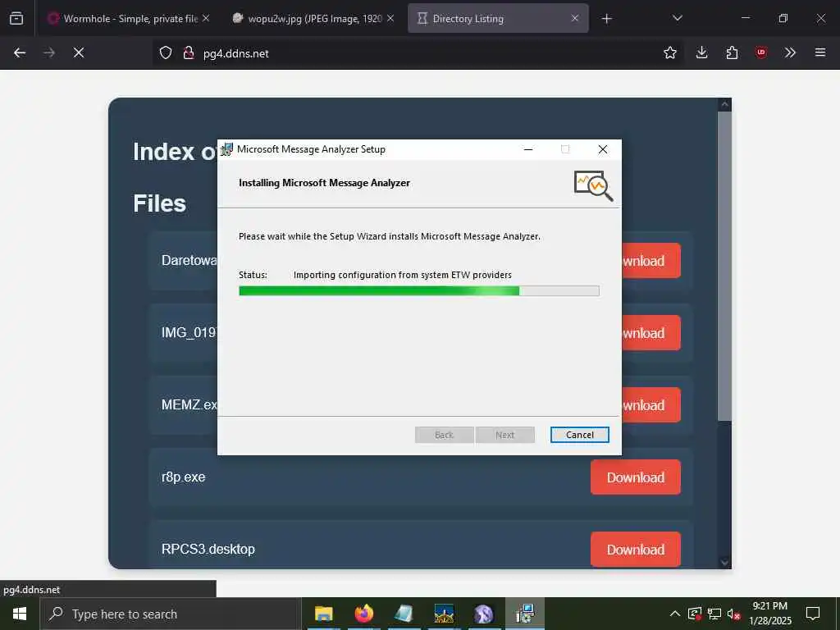840x630 pixels.
Task: Switch to the wopu2w.jpg image tab
Action: pos(314,18)
